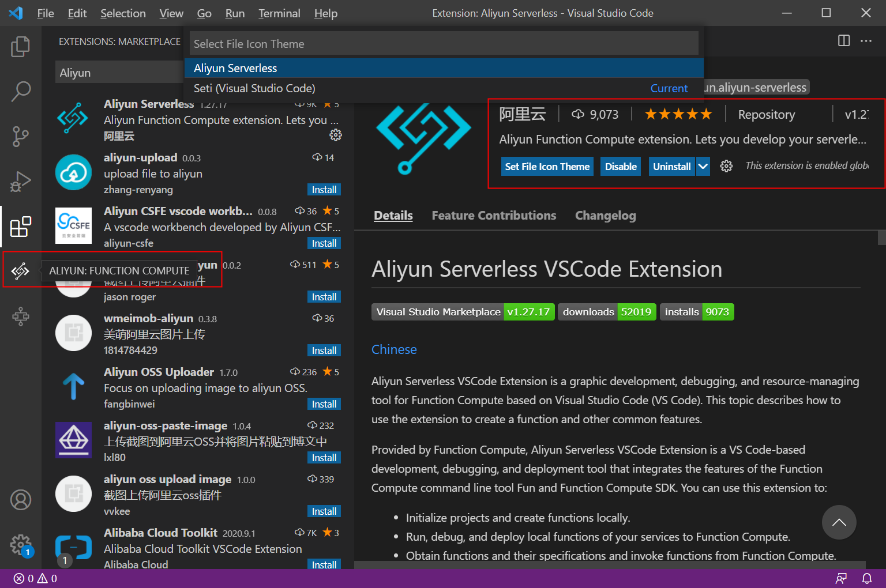Viewport: 886px width, 588px height.
Task: Open the Source Control view
Action: [x=21, y=137]
